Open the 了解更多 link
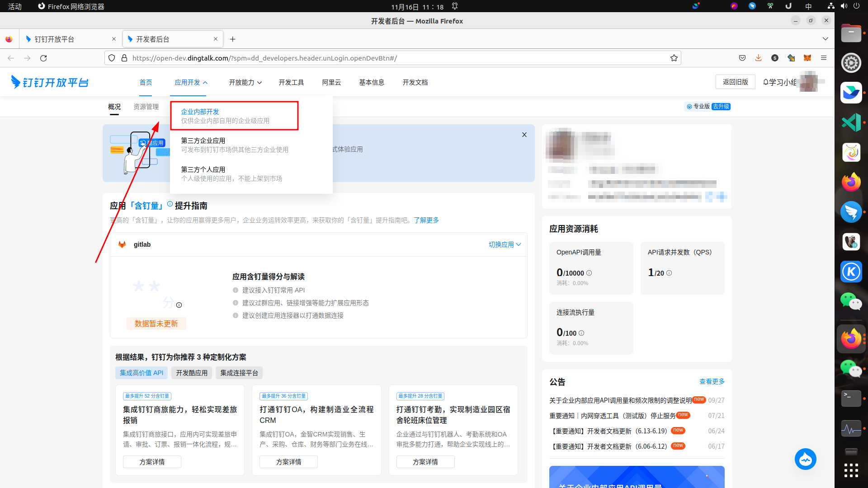Image resolution: width=868 pixels, height=488 pixels. click(x=426, y=220)
